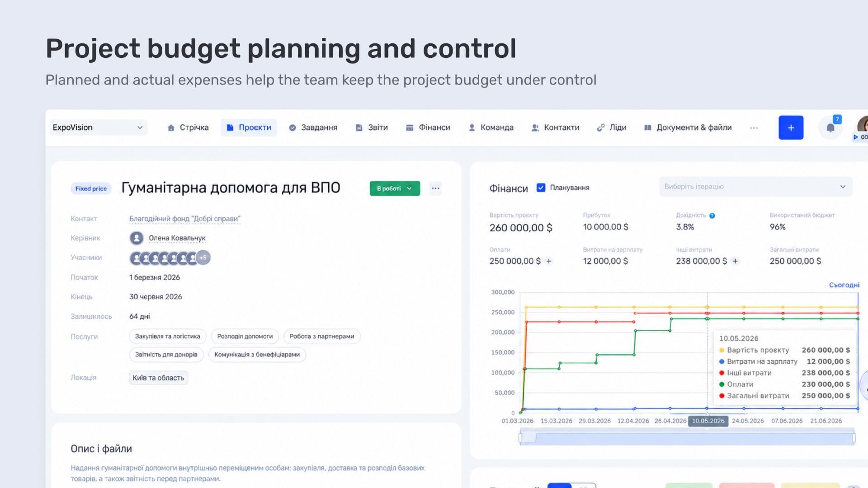This screenshot has width=868, height=488.
Task: Open the Благодійний фонд "Добрі справи" contact link
Action: (185, 219)
